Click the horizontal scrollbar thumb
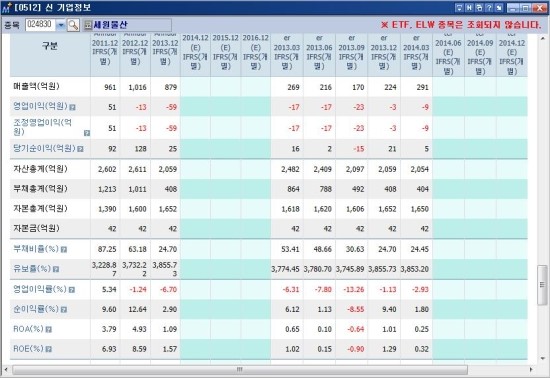 (240, 370)
